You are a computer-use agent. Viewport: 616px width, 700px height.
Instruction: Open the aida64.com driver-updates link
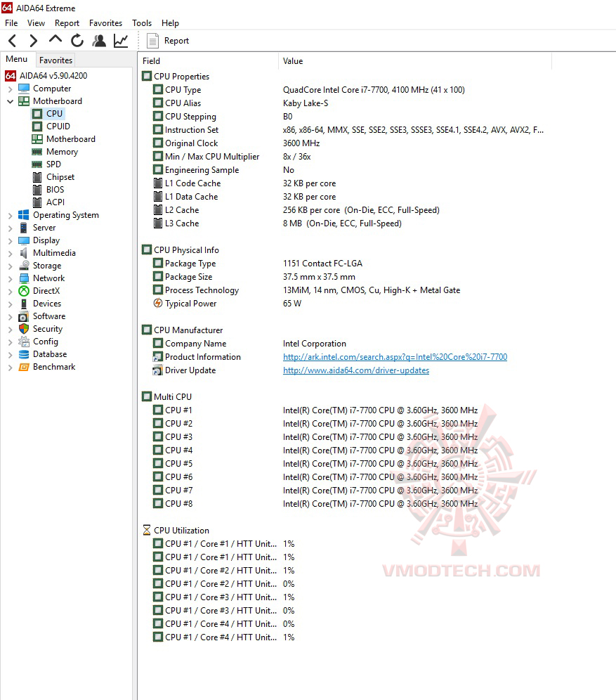[x=356, y=370]
